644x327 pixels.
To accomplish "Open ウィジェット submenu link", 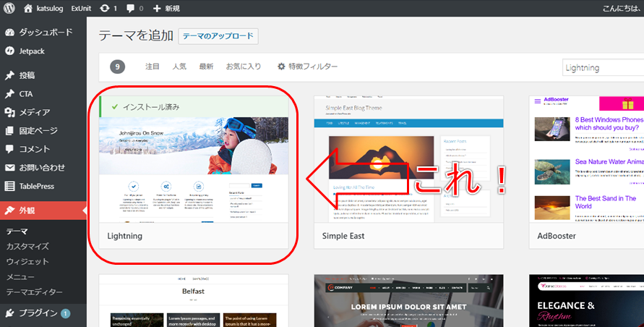I will 27,262.
